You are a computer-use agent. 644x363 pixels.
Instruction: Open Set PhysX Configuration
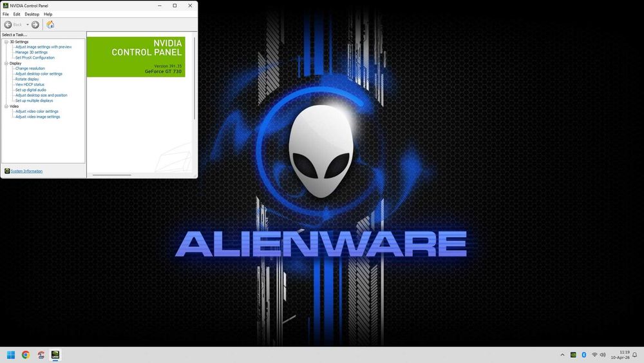35,57
